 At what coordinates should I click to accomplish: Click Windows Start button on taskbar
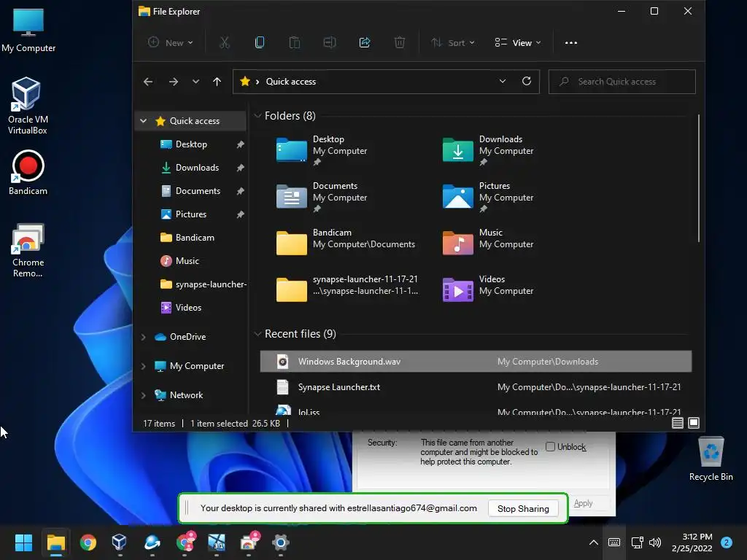pos(23,542)
